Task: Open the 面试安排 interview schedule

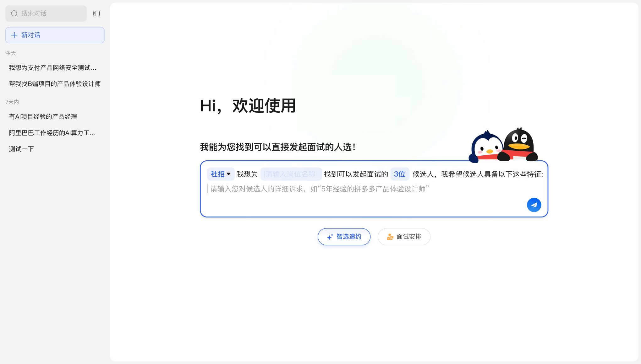Action: 404,237
